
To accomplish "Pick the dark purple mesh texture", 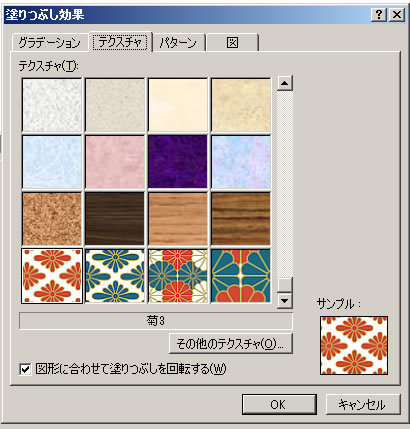I will pos(178,162).
